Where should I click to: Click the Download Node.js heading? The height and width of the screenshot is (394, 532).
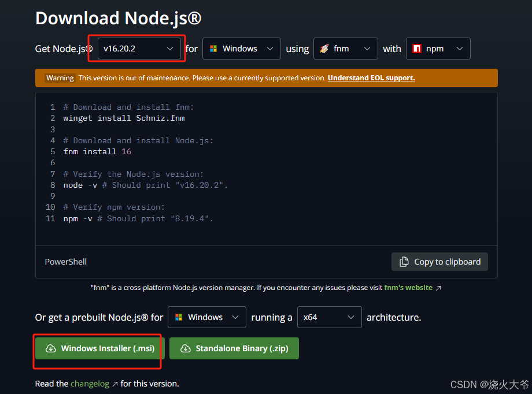(x=119, y=18)
